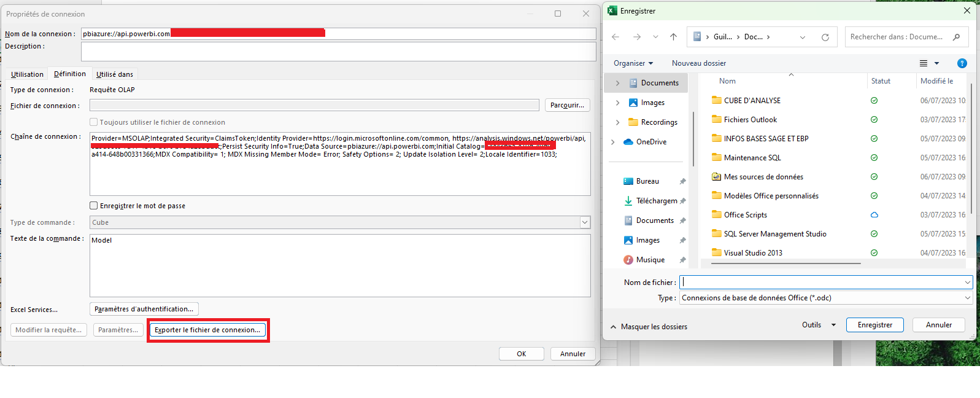Open the blue help question mark icon
Screen dimensions: 980x398
click(x=962, y=63)
